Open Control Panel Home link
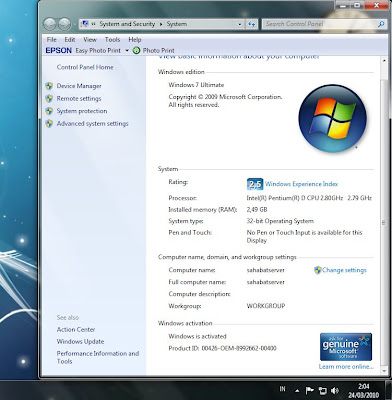 pos(85,67)
